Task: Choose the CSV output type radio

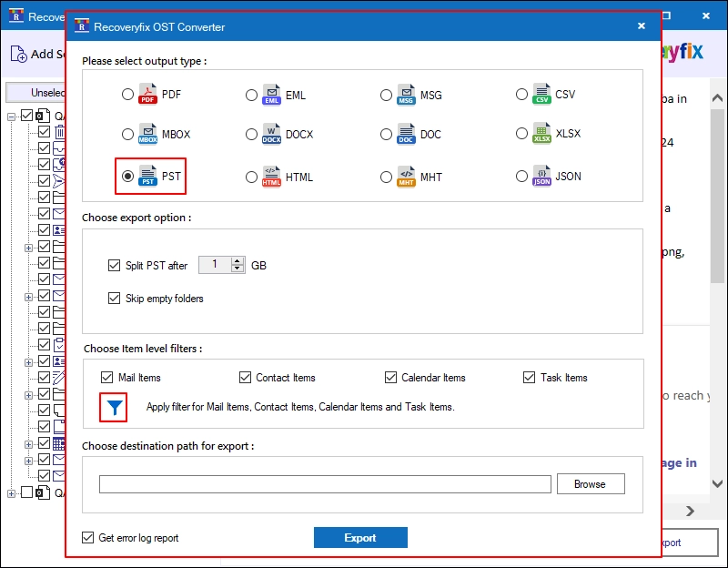Action: coord(521,95)
